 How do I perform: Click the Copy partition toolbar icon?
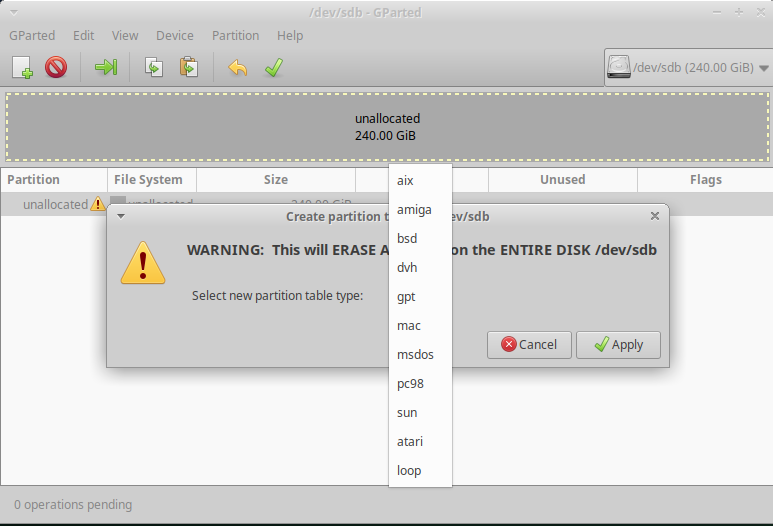click(x=154, y=67)
